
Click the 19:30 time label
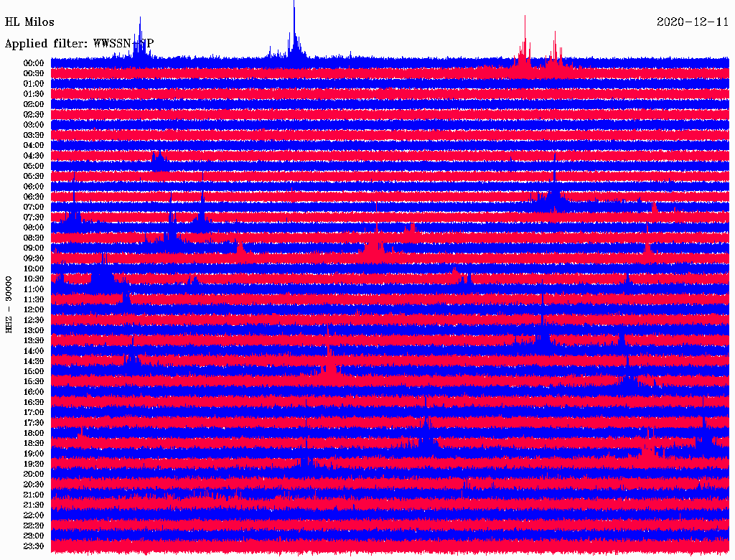coord(34,465)
